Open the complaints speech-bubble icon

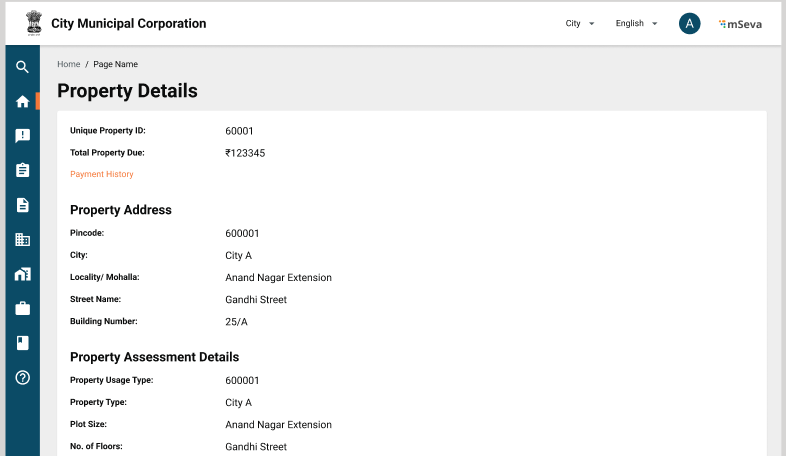tap(22, 136)
